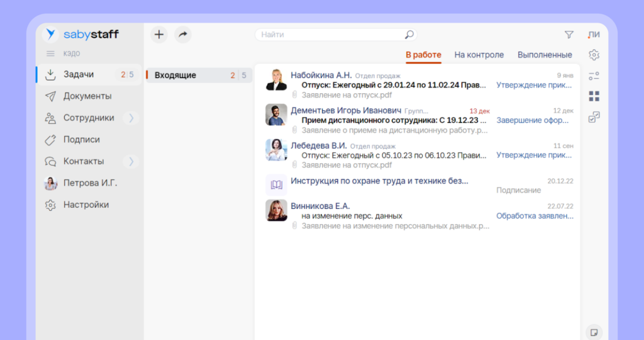Click the forward arrow icon in toolbar

click(x=182, y=35)
